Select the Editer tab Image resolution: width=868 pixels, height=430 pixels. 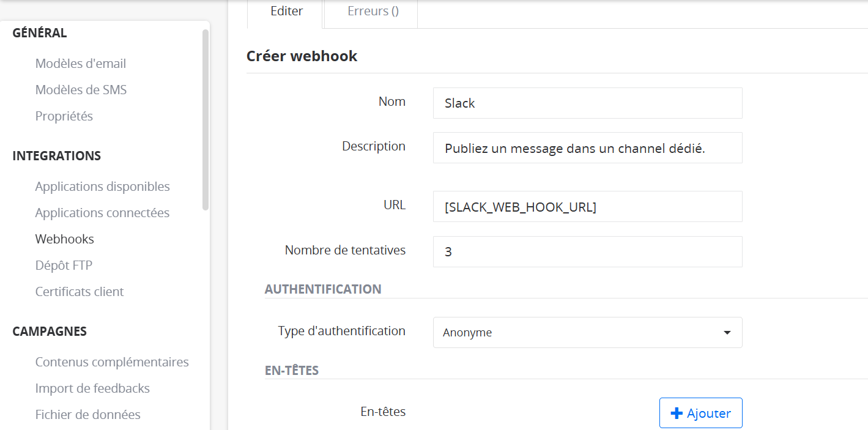pos(286,12)
